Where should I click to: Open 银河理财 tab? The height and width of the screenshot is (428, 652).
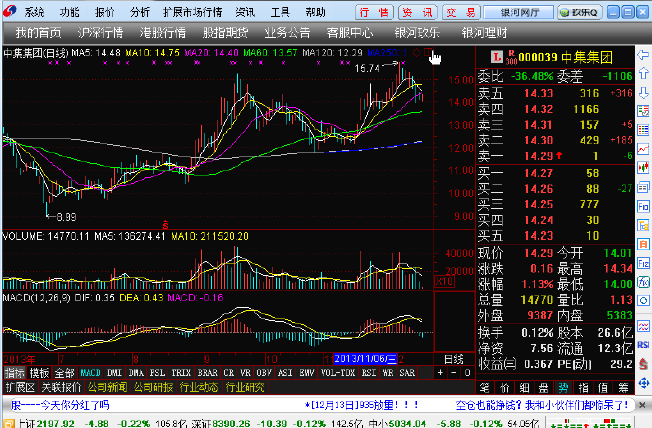[x=484, y=32]
